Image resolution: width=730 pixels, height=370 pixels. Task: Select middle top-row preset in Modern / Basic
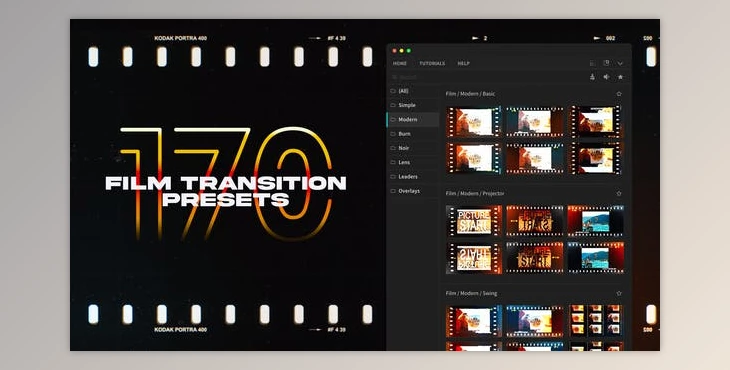(534, 121)
